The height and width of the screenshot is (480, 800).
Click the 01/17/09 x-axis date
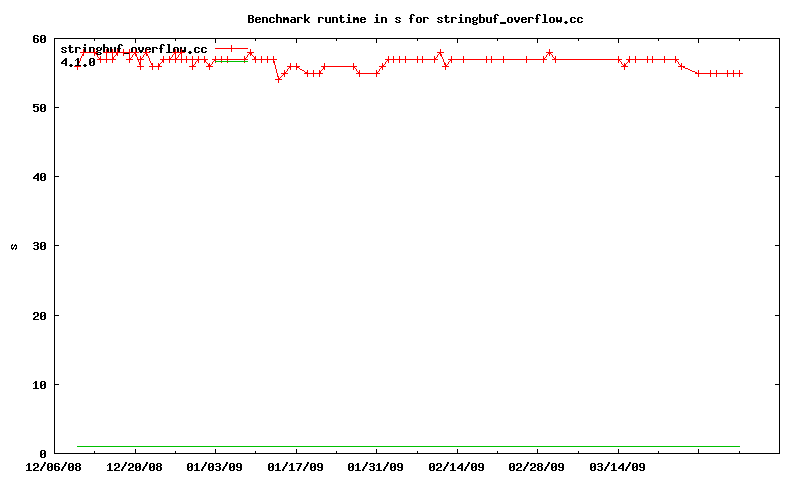click(296, 466)
